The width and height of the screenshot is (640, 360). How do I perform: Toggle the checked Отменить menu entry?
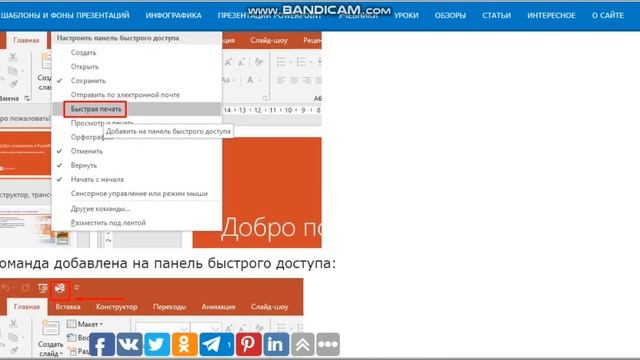[x=137, y=151]
